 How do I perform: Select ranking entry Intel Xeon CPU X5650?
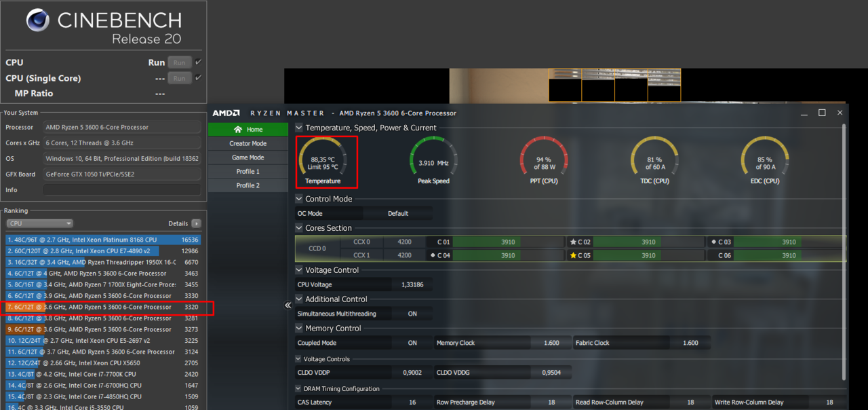point(102,362)
